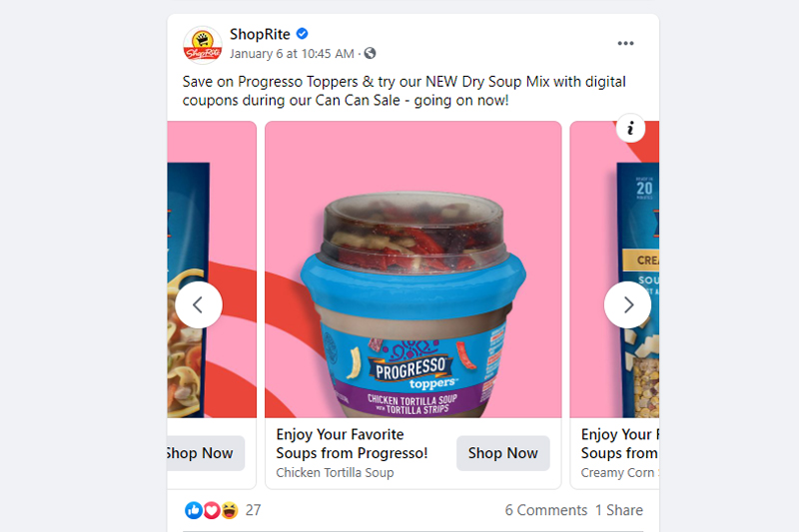Click the January 6 timestamp link
Viewport: 799px width, 532px height.
coord(292,54)
